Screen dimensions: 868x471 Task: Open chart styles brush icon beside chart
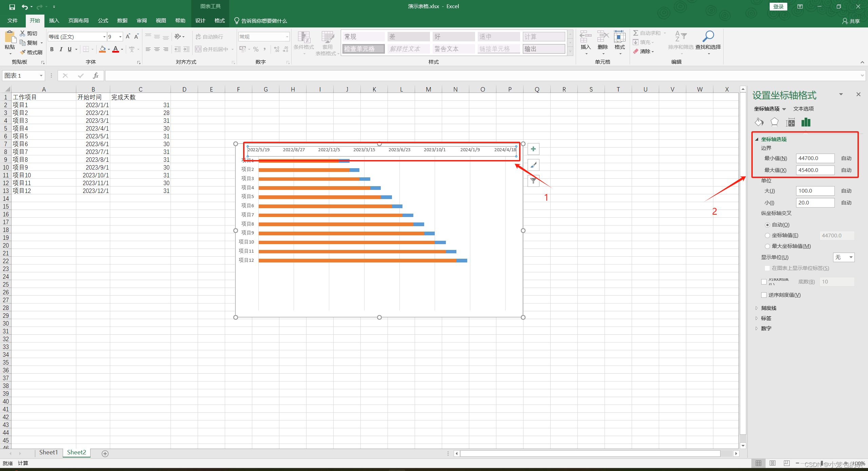pyautogui.click(x=533, y=165)
